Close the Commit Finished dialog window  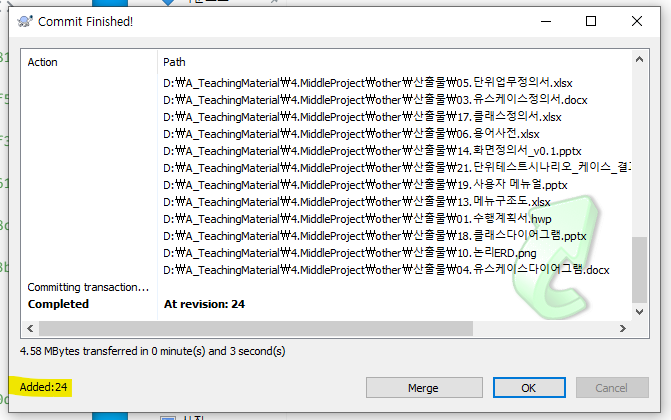pos(637,21)
